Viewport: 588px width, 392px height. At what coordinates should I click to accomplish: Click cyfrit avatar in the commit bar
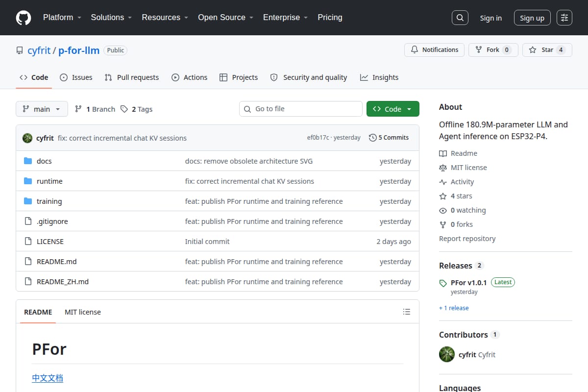27,138
